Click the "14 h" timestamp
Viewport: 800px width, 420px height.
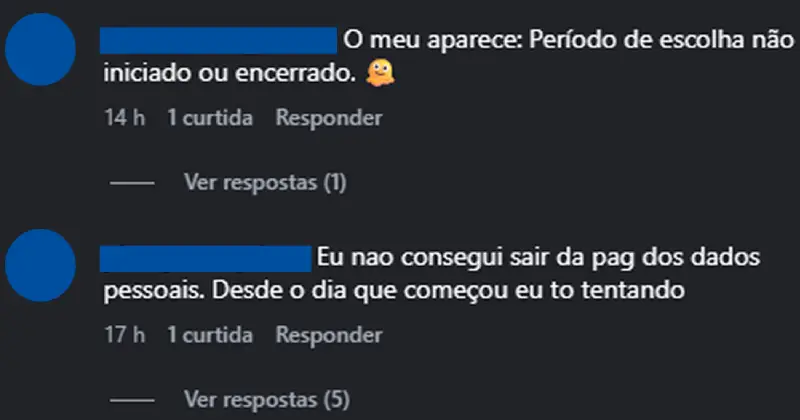[x=125, y=118]
